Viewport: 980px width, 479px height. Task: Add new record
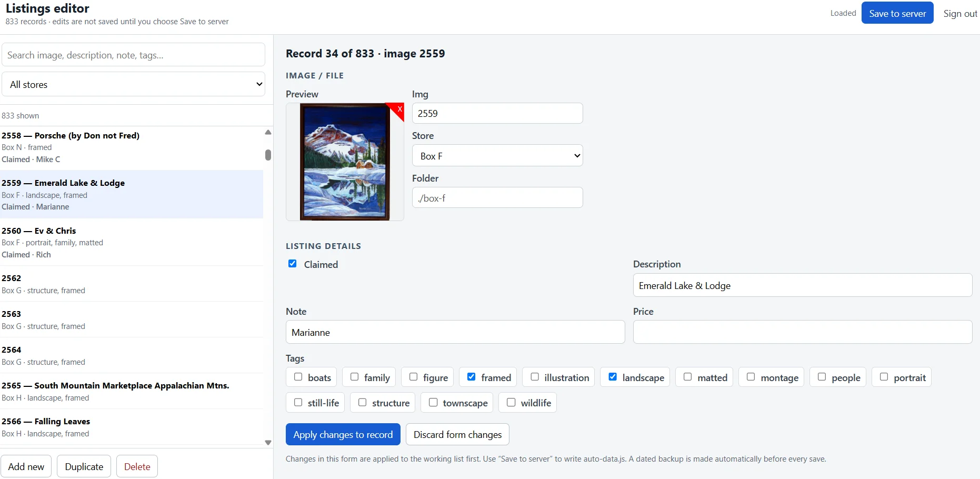tap(26, 466)
